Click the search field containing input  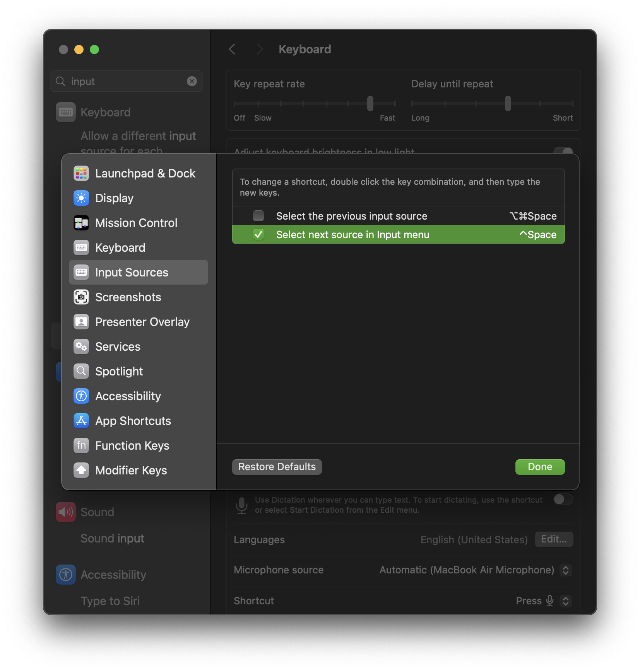127,81
